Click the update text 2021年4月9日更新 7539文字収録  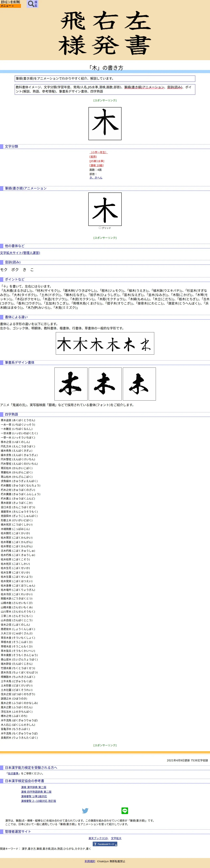(187, 761)
